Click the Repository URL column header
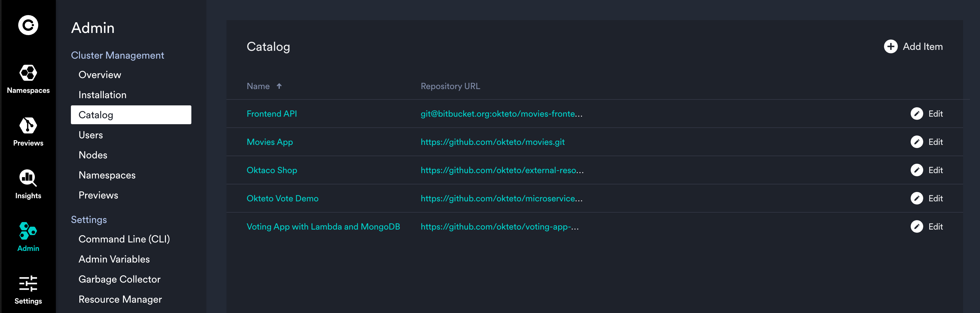 pyautogui.click(x=450, y=86)
